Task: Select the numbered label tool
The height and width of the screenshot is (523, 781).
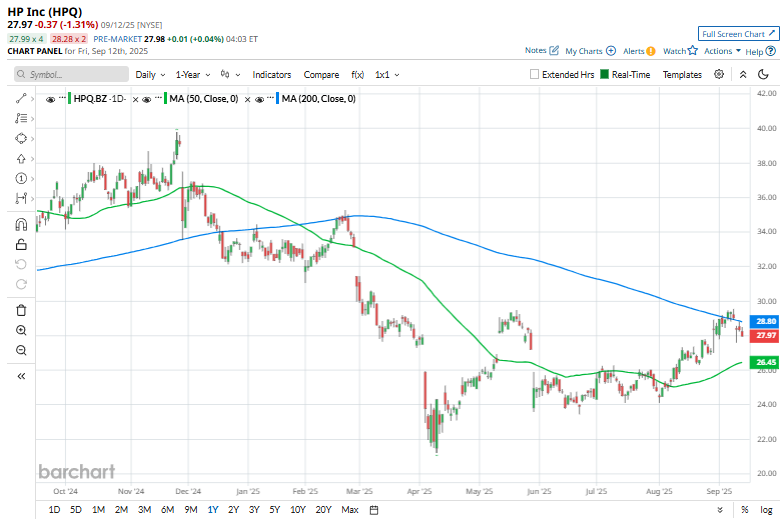Action: pyautogui.click(x=21, y=178)
